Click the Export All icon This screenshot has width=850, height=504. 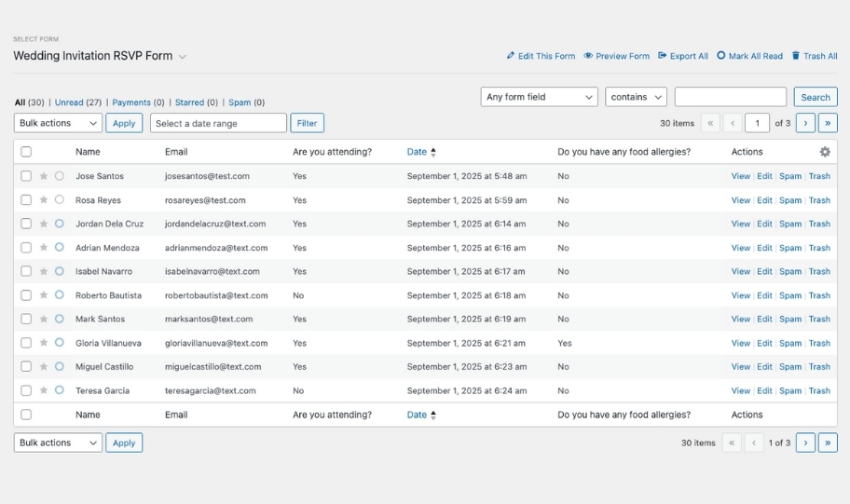click(662, 56)
